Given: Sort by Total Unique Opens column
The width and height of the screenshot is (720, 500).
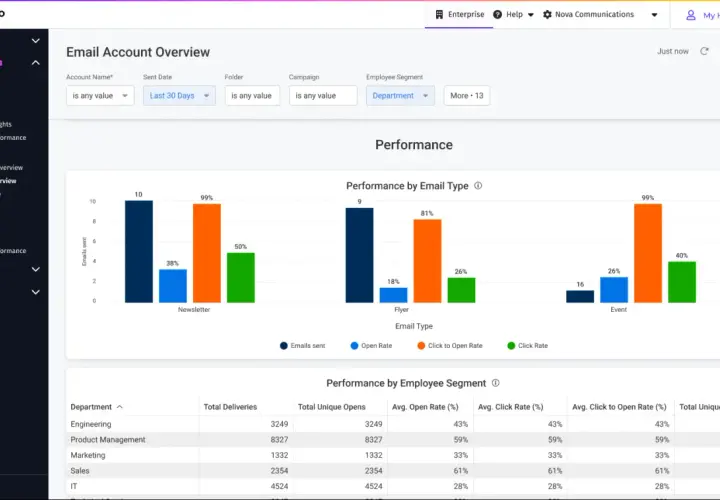Looking at the screenshot, I should pyautogui.click(x=332, y=407).
